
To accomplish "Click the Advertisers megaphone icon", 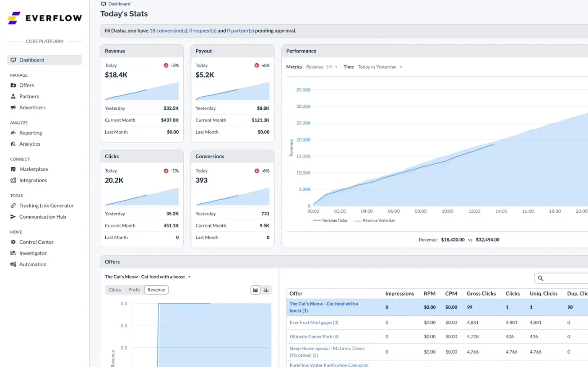I will click(x=13, y=108).
